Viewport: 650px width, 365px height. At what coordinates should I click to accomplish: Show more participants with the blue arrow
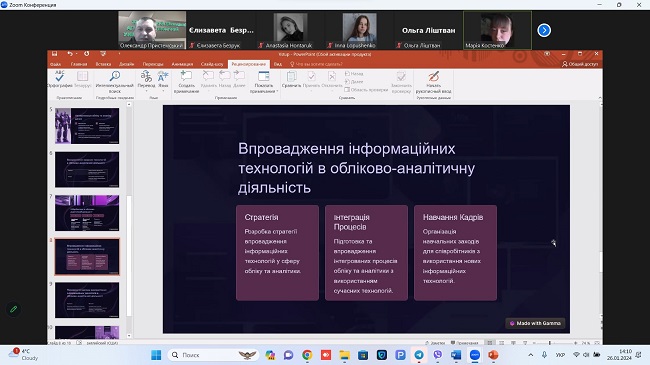tap(544, 30)
